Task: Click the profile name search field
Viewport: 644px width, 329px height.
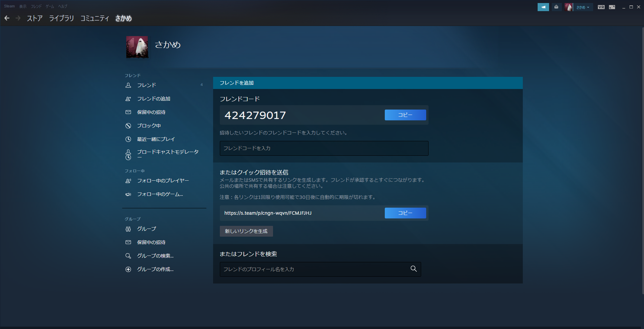Action: click(x=313, y=269)
